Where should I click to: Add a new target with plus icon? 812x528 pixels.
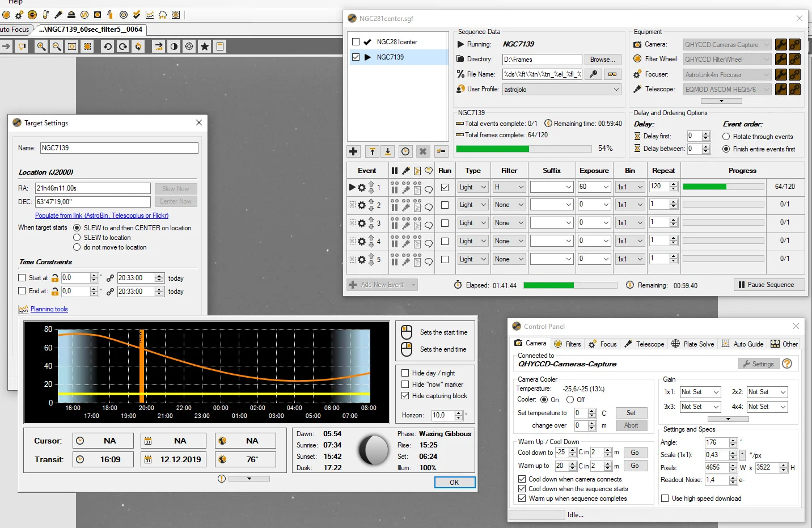353,151
